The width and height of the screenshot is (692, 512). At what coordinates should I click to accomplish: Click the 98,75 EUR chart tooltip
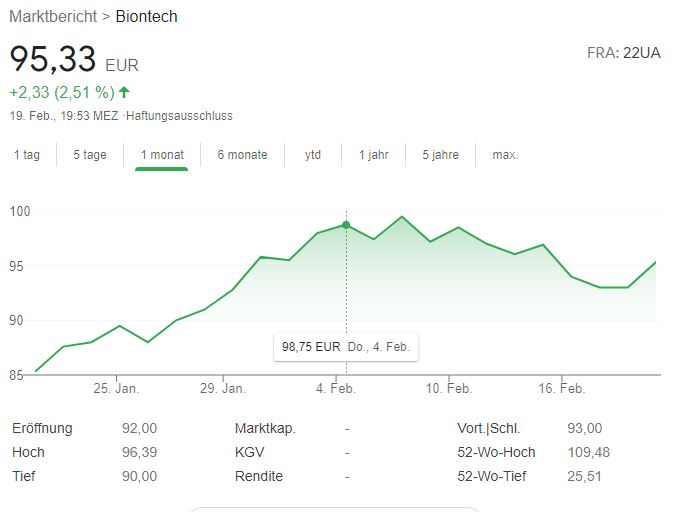click(346, 347)
